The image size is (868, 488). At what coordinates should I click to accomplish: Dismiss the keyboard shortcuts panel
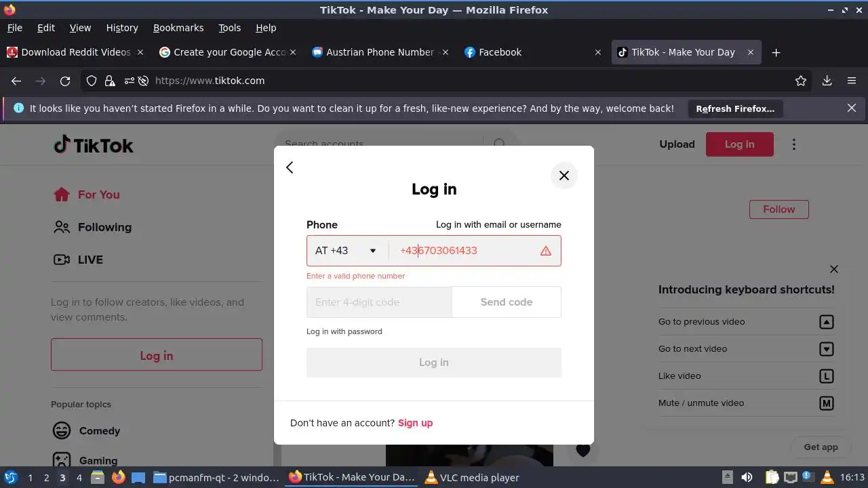click(x=834, y=269)
